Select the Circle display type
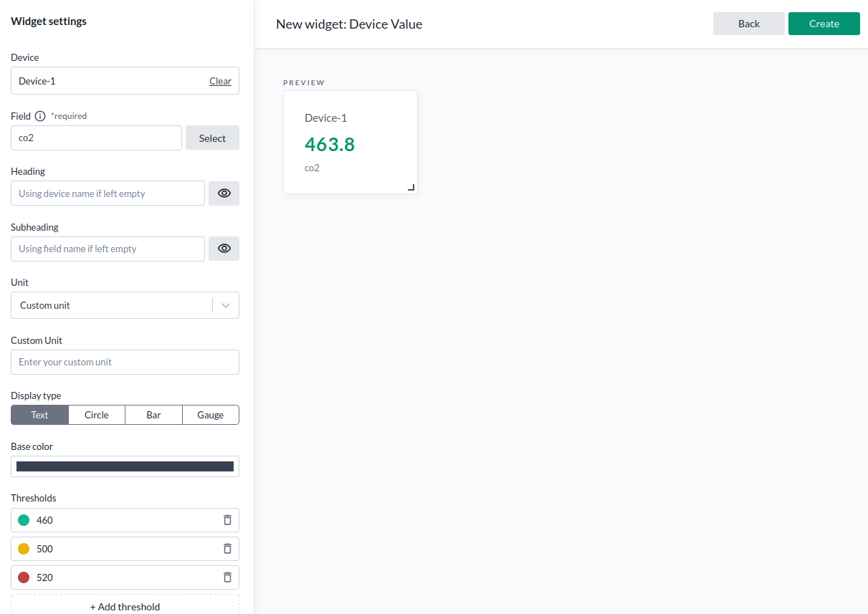Screen dimensions: 868x614 (96, 414)
